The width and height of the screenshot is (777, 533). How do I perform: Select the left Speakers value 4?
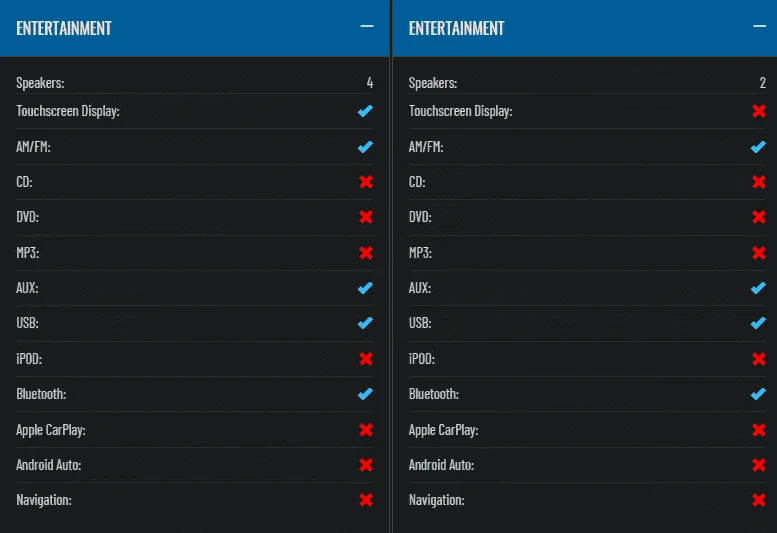(370, 83)
